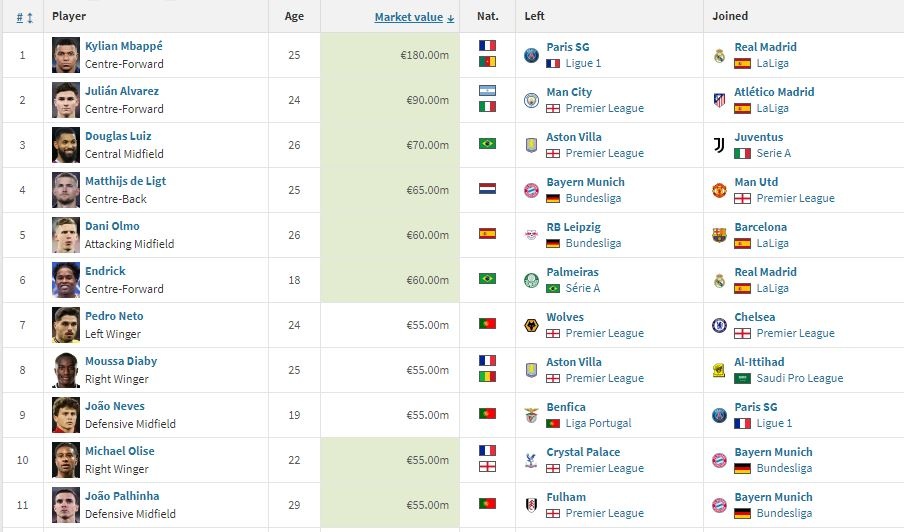Click the RB Leipzig logo
904x532 pixels.
[531, 235]
